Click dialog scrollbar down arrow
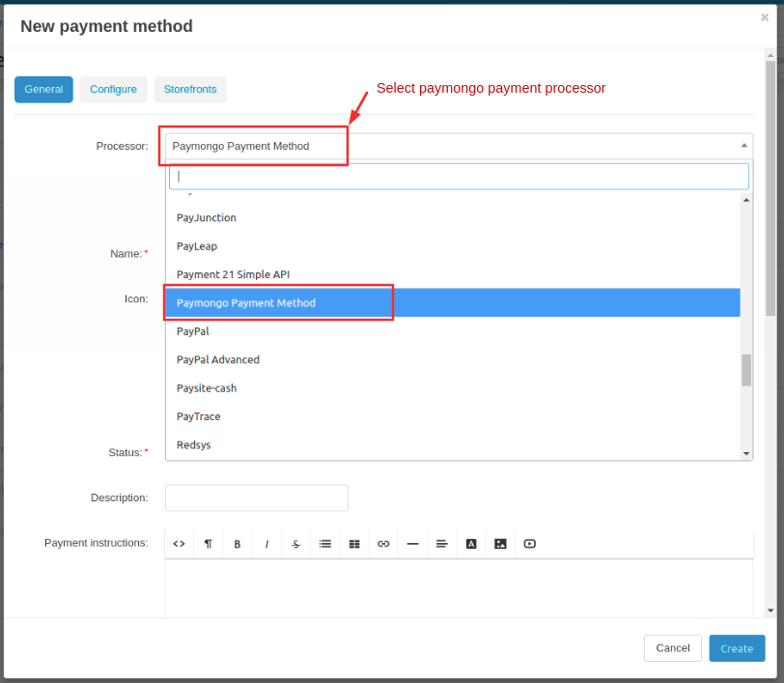 [x=770, y=611]
